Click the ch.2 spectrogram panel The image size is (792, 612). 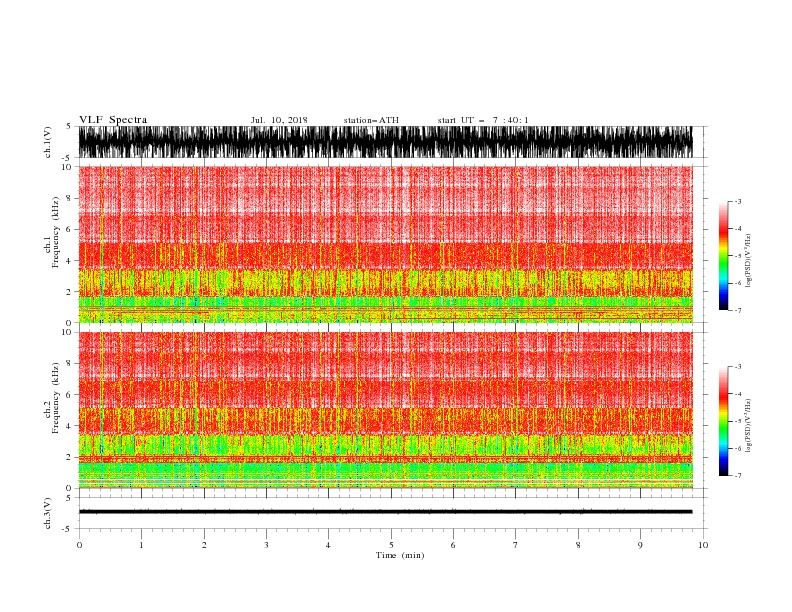[385, 410]
